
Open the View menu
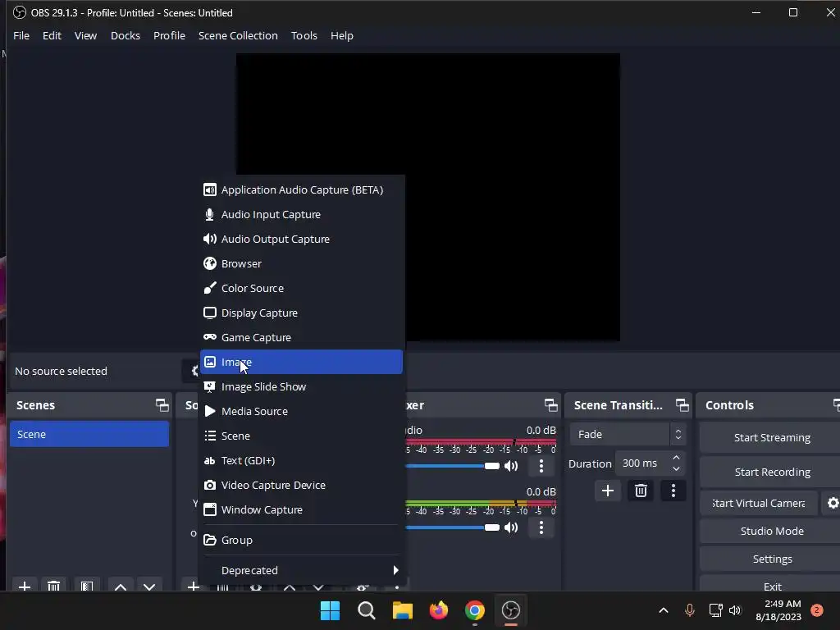pyautogui.click(x=85, y=35)
